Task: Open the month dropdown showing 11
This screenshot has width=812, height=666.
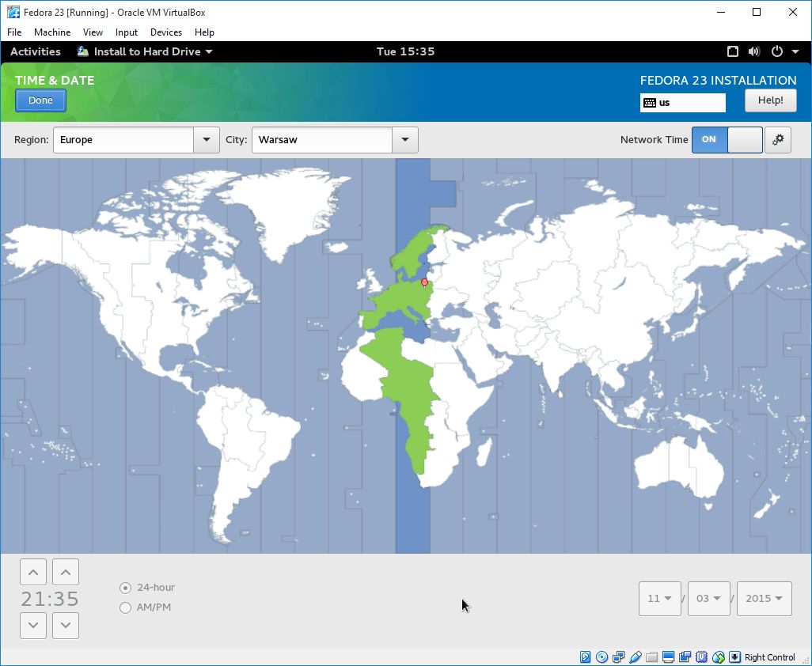Action: point(660,599)
